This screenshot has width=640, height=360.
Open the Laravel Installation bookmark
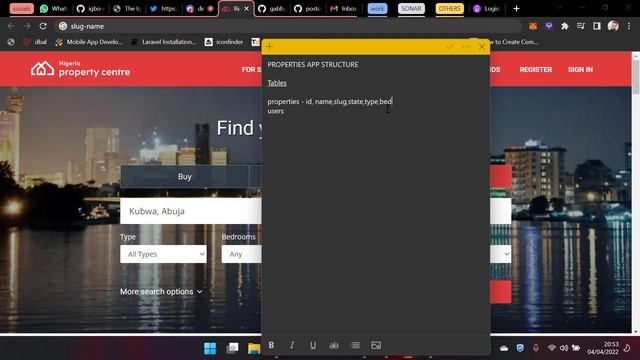[x=164, y=42]
